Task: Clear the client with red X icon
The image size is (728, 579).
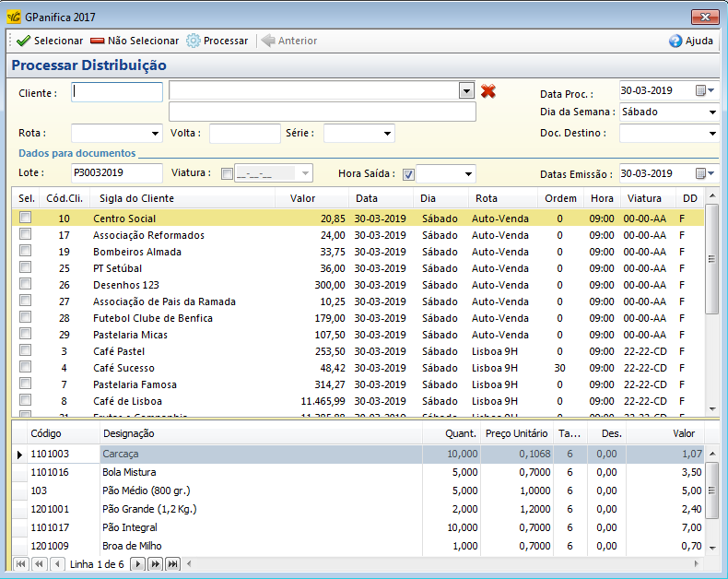Action: (x=488, y=90)
